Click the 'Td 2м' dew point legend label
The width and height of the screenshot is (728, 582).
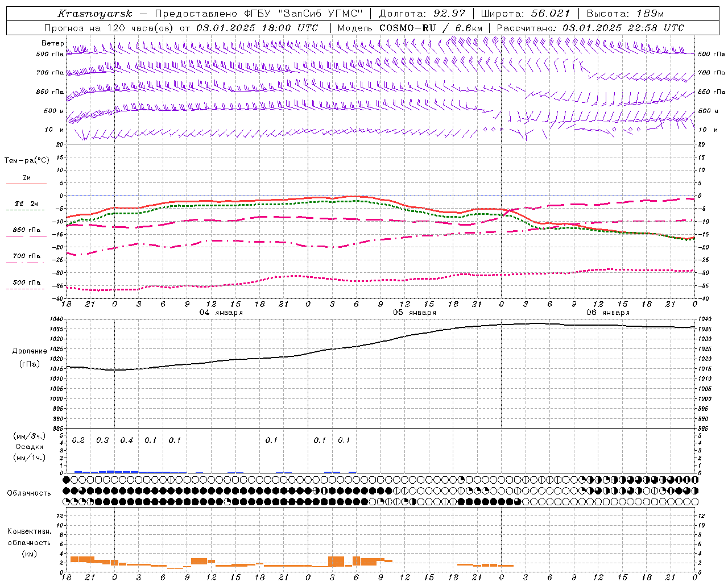coord(27,203)
